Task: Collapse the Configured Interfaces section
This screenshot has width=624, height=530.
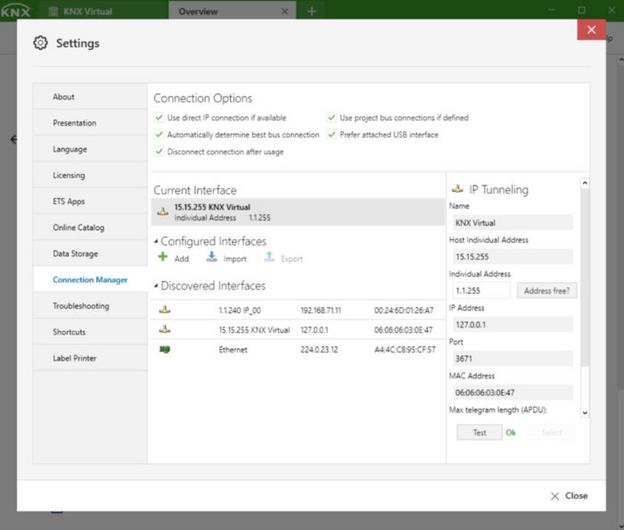Action: pos(156,242)
